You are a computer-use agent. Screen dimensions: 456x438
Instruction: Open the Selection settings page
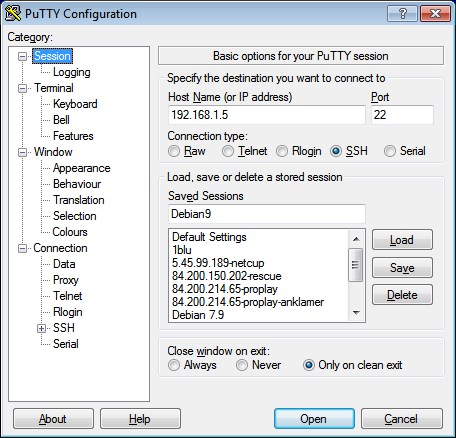(75, 216)
